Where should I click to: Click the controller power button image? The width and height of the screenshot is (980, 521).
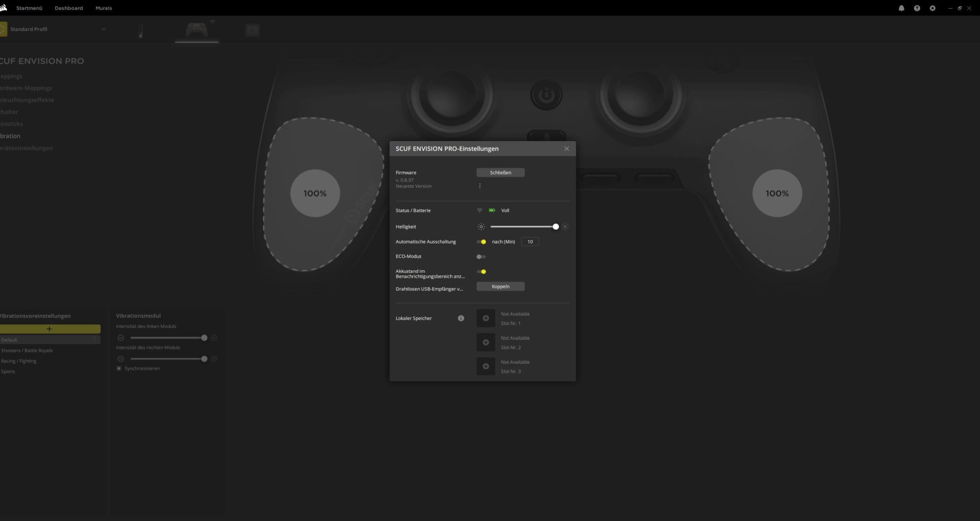(546, 95)
